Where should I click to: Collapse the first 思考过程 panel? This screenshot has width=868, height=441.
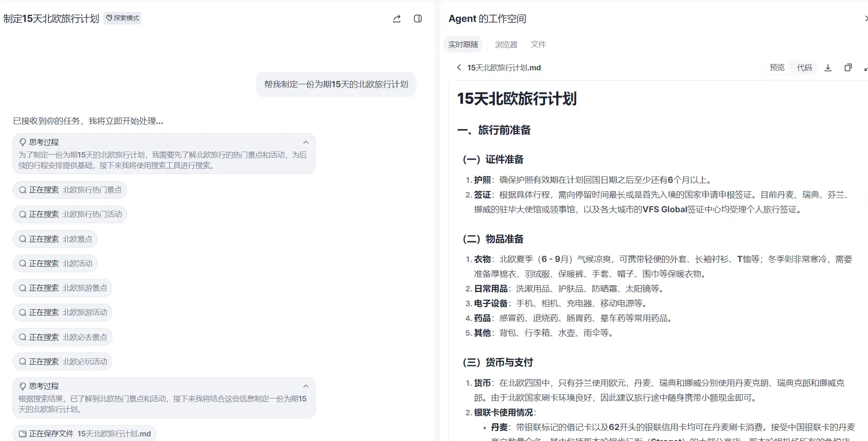point(306,142)
